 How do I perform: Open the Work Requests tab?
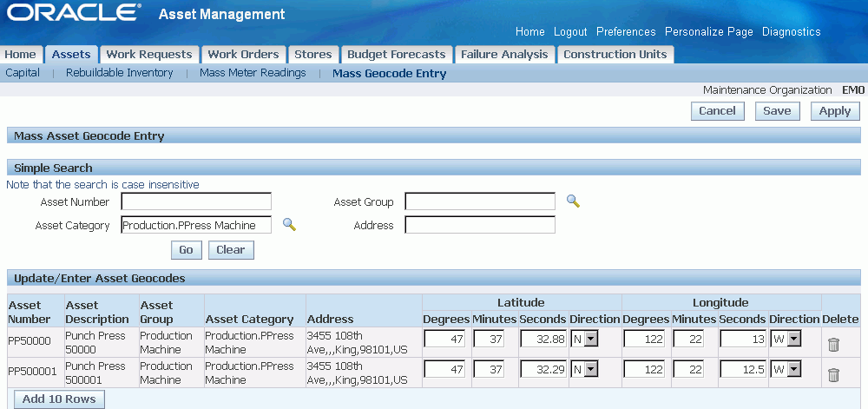149,54
